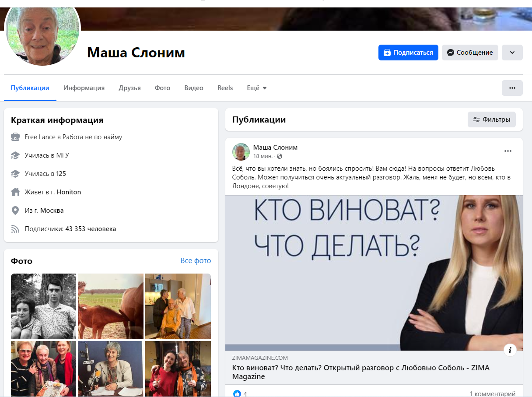The height and width of the screenshot is (397, 532).
Task: Send a message via Сообщение button
Action: click(x=470, y=53)
